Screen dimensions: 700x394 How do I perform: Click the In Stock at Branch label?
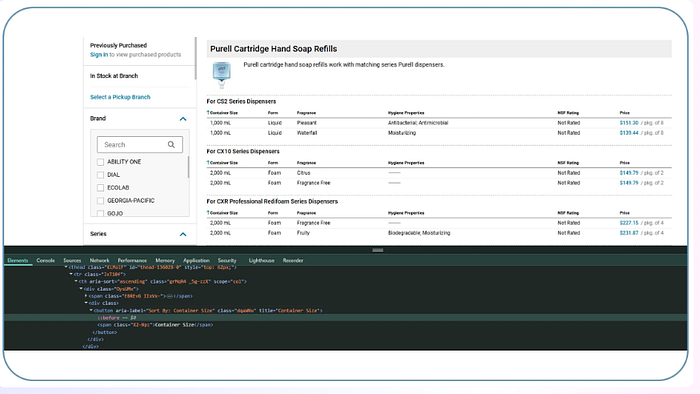pos(114,76)
